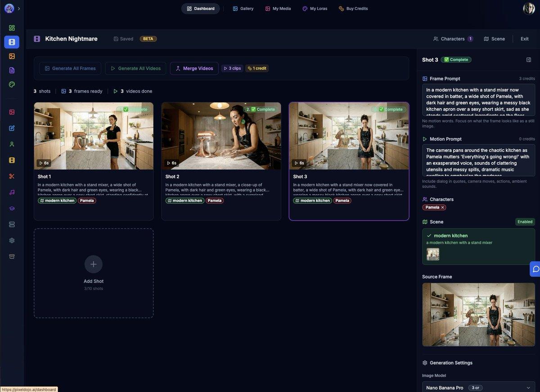Open the red image tool icon in sidebar
This screenshot has height=392, width=540.
12,112
